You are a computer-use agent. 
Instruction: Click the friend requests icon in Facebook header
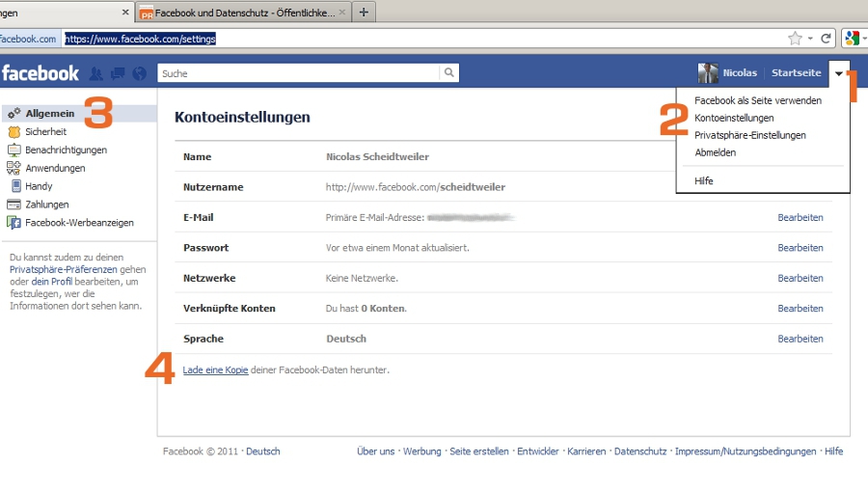click(x=96, y=73)
